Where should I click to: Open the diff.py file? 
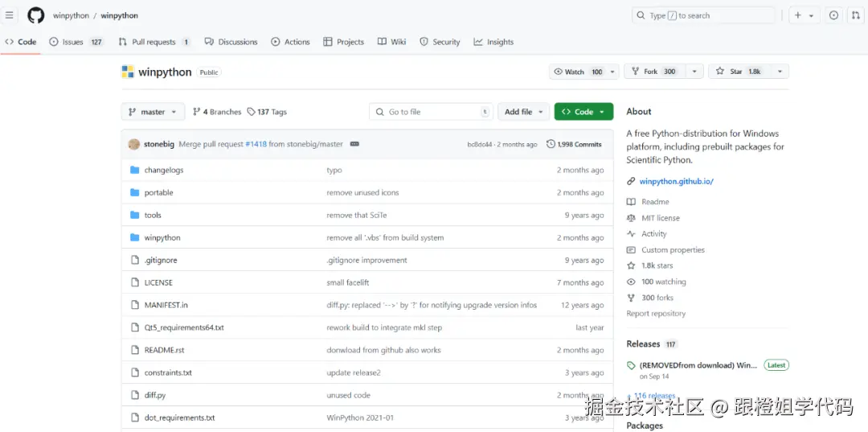coord(155,395)
